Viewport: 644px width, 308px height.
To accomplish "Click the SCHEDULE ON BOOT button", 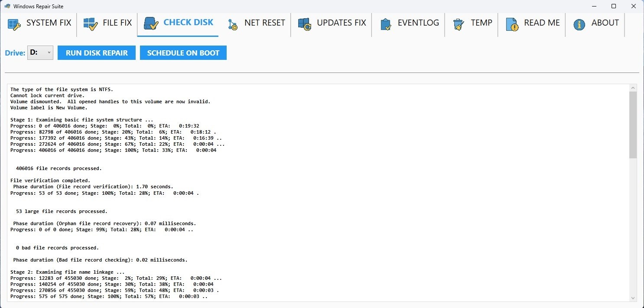I will [183, 53].
